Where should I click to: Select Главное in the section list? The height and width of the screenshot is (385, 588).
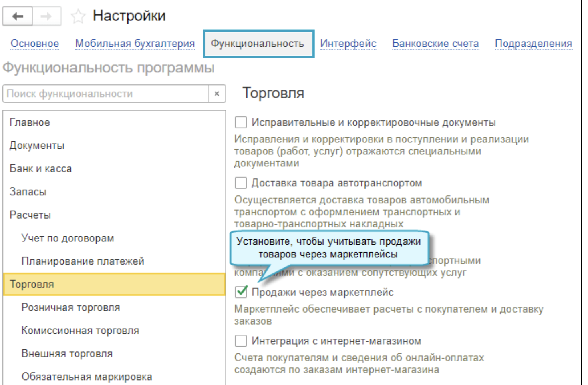click(x=30, y=122)
